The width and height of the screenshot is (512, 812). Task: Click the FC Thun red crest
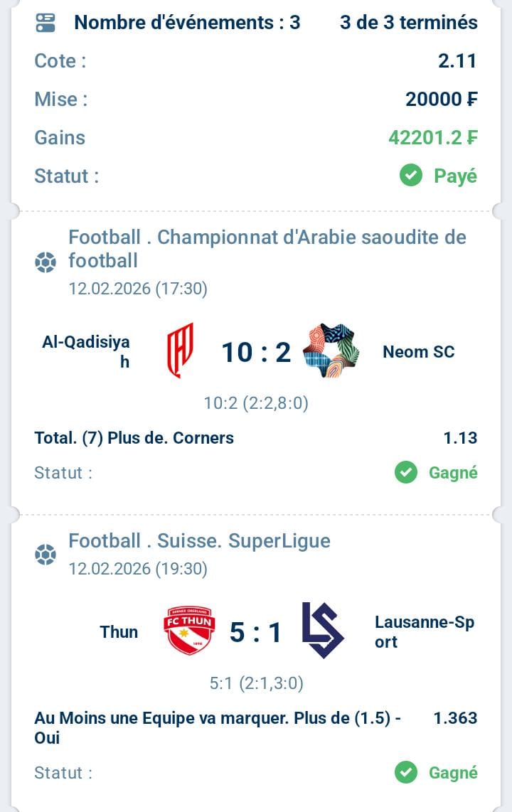point(188,631)
